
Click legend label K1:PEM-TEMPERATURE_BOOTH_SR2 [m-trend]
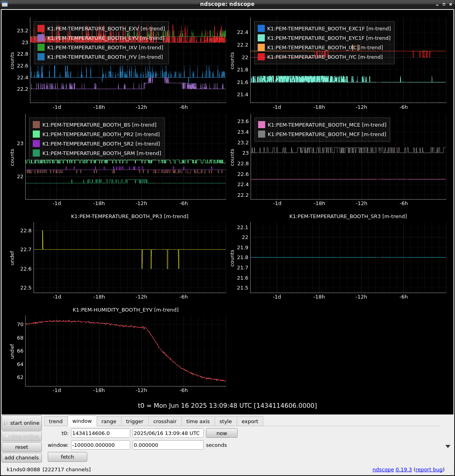[101, 144]
